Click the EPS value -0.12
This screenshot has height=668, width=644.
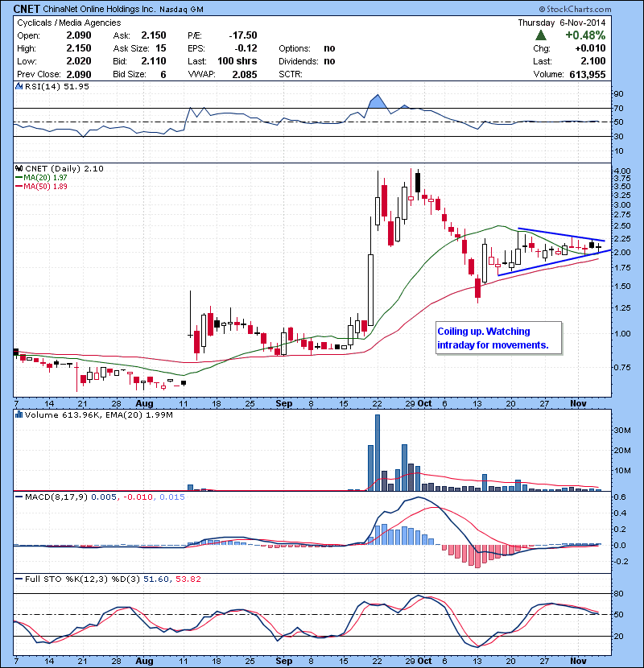[246, 48]
